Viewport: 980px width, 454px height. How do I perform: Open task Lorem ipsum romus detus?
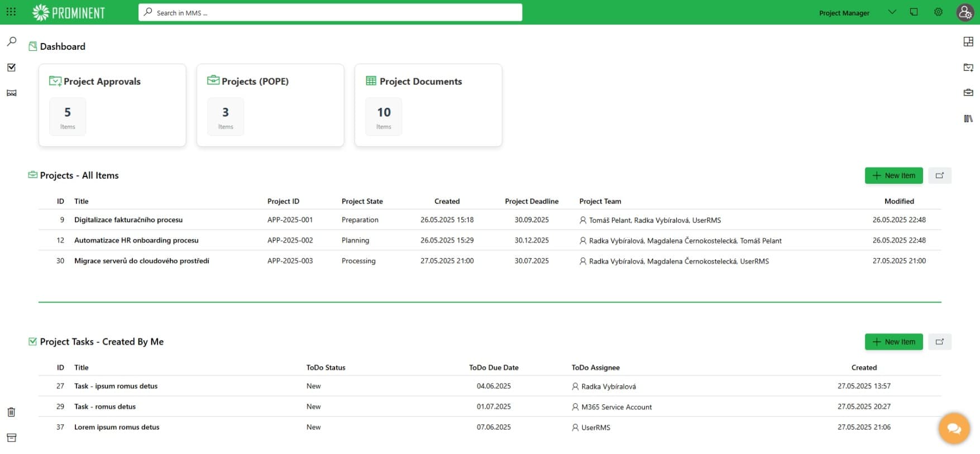tap(117, 427)
